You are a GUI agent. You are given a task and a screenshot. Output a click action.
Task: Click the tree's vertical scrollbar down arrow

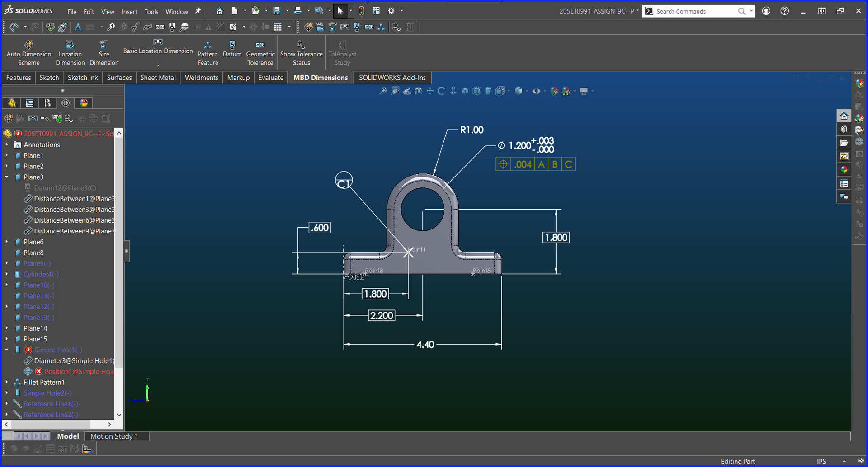point(119,415)
